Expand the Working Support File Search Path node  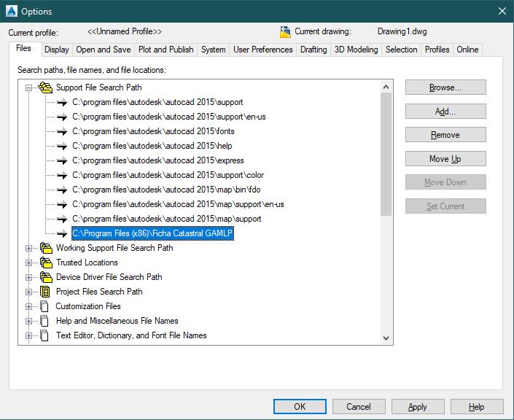point(29,248)
